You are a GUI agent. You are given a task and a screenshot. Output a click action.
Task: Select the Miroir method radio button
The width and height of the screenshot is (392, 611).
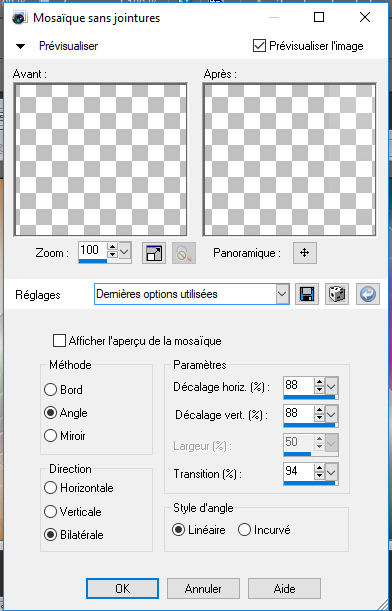pyautogui.click(x=50, y=435)
